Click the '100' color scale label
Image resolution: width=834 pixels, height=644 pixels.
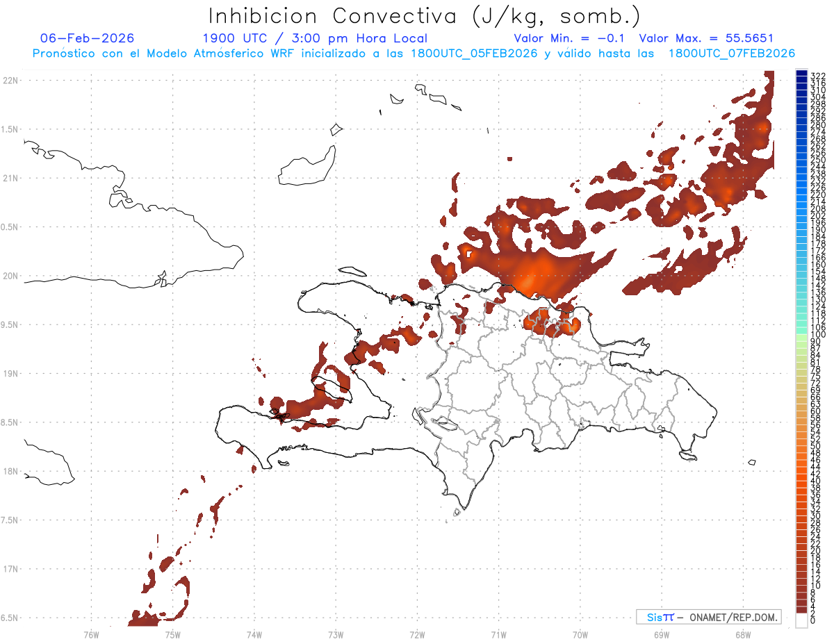(818, 335)
